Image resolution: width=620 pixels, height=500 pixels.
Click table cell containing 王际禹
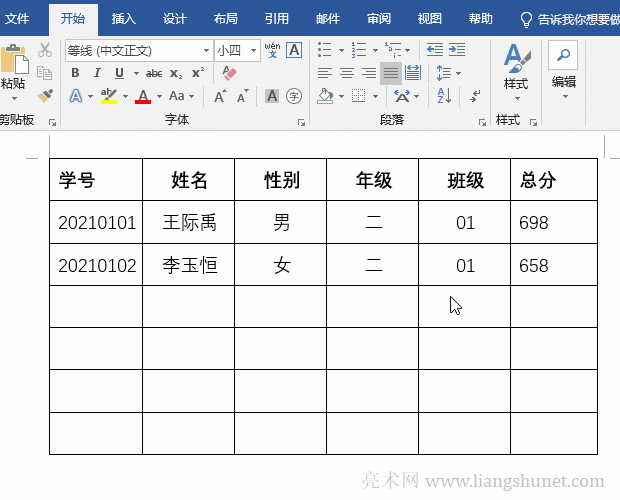point(189,223)
